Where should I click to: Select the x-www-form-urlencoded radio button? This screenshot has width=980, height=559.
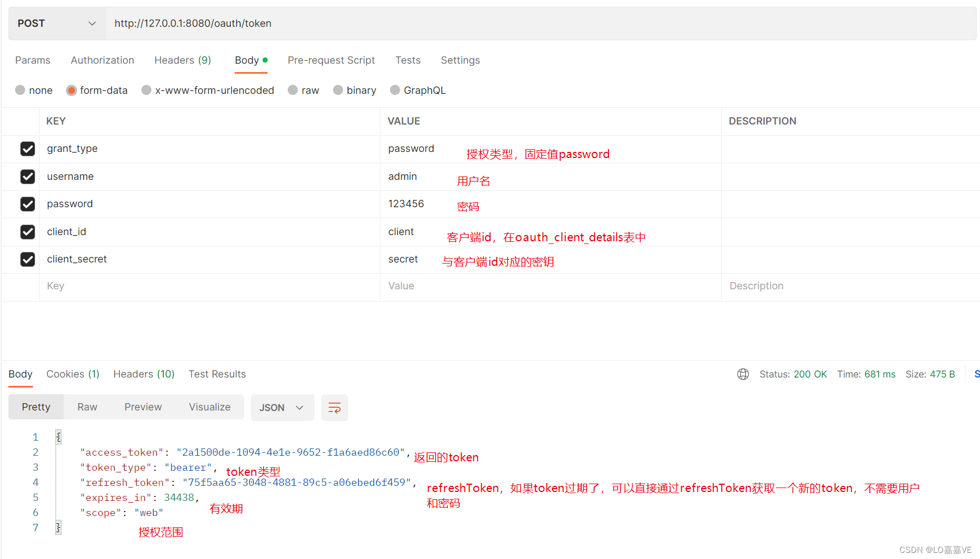point(146,90)
